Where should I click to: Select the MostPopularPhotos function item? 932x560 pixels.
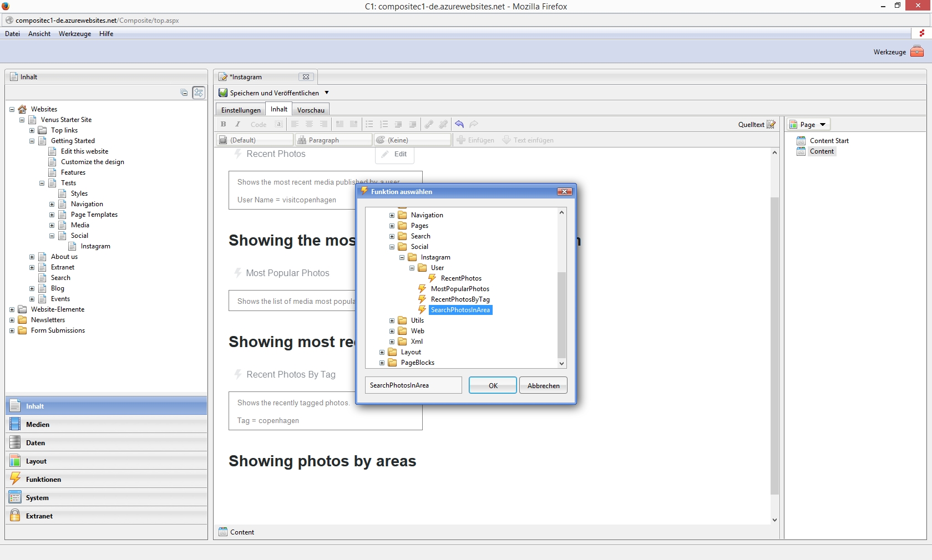pyautogui.click(x=460, y=289)
